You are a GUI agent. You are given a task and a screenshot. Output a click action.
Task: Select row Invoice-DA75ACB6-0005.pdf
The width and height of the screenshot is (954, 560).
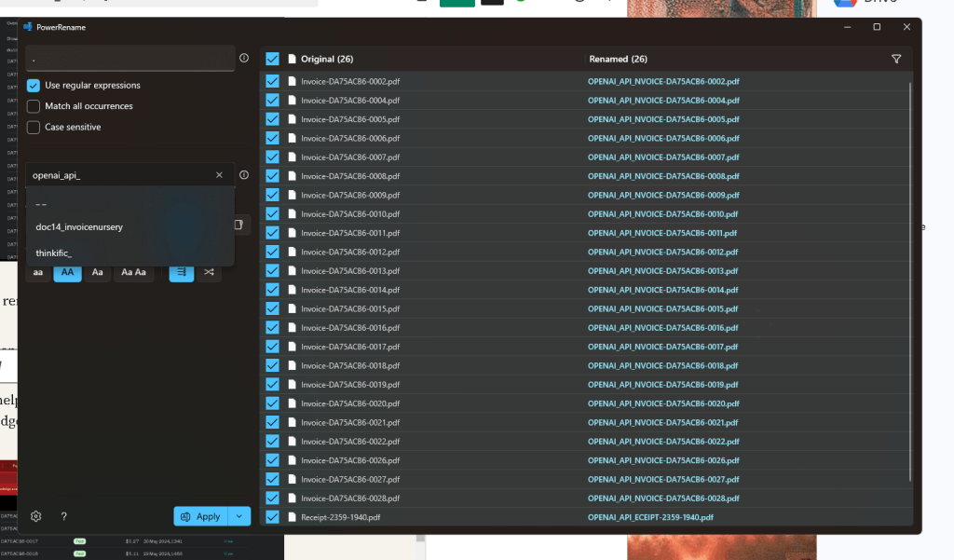click(x=587, y=119)
